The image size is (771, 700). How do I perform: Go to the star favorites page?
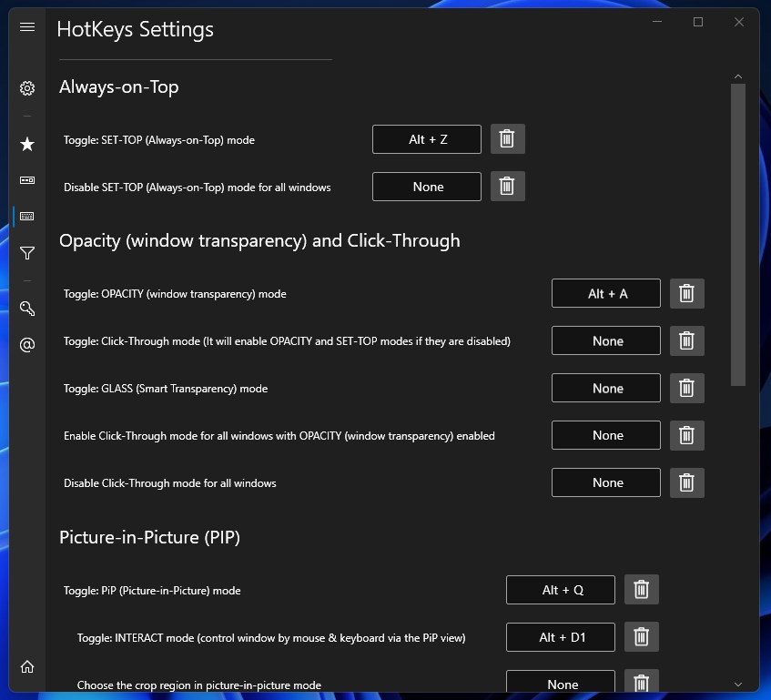27,144
